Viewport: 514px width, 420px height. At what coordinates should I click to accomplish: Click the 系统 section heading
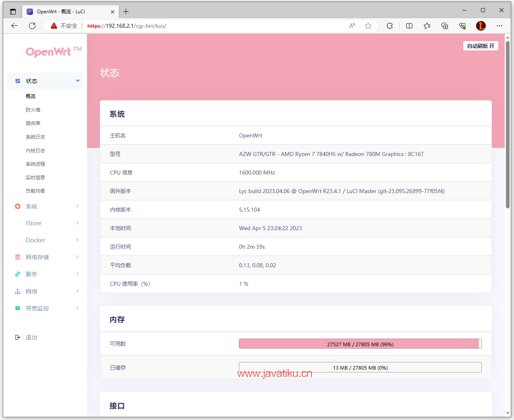(117, 114)
